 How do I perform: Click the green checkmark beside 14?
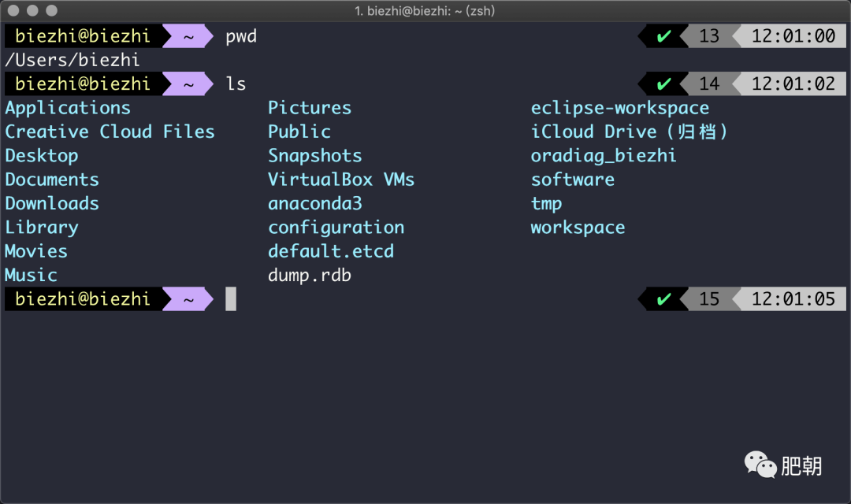(663, 84)
